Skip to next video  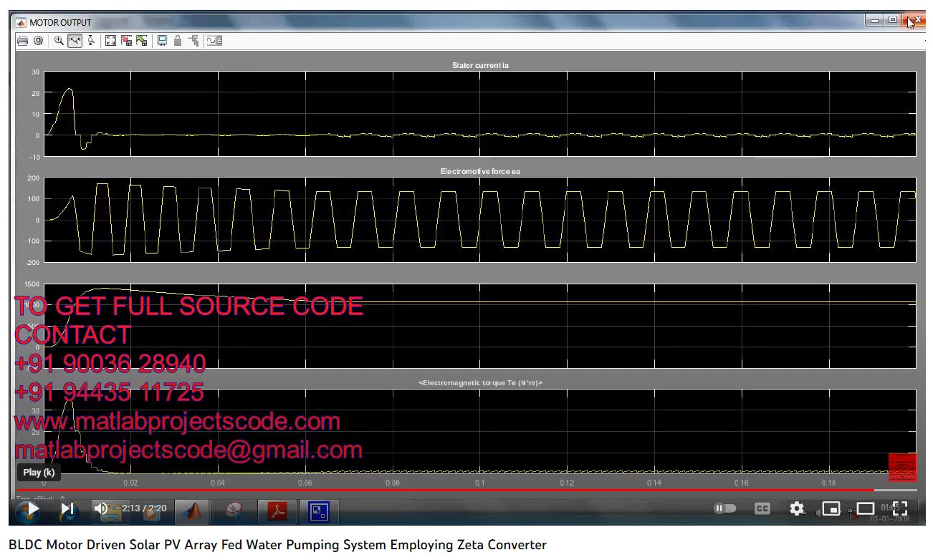click(67, 508)
